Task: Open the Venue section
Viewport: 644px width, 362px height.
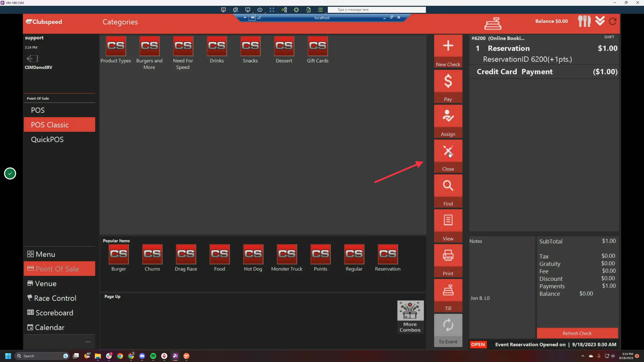Action: (x=59, y=284)
